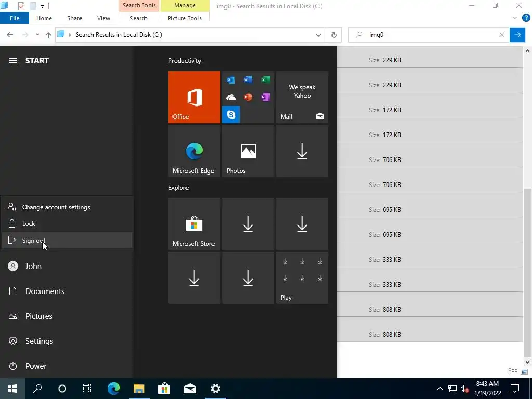Viewport: 532px width, 399px height.
Task: Choose Change account settings
Action: 67,207
